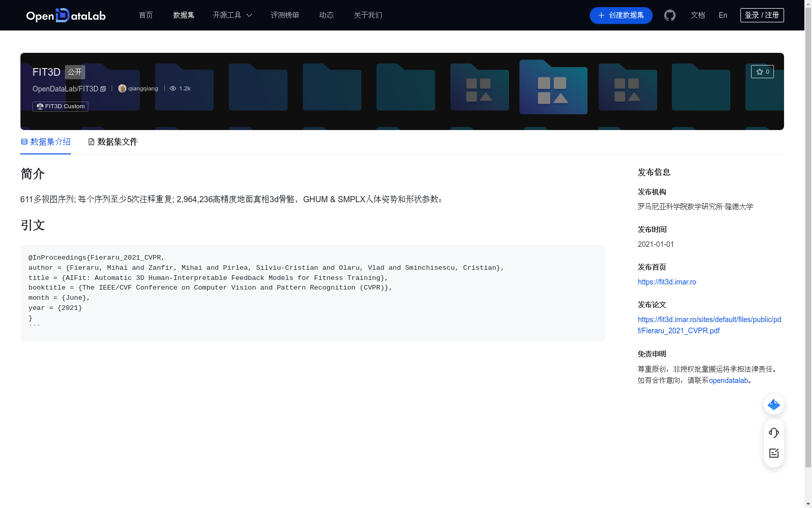Click the eye views icon beside 1.2k
812x508 pixels.
click(173, 88)
